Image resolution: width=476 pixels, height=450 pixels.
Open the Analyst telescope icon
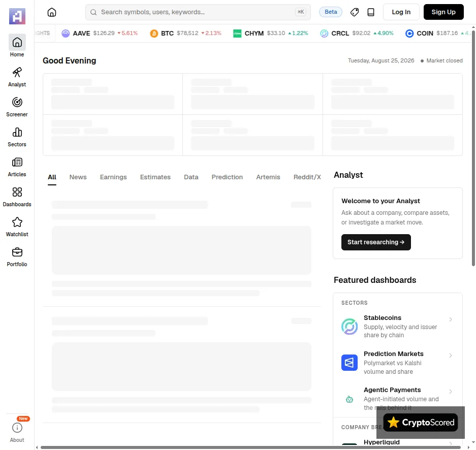[17, 72]
